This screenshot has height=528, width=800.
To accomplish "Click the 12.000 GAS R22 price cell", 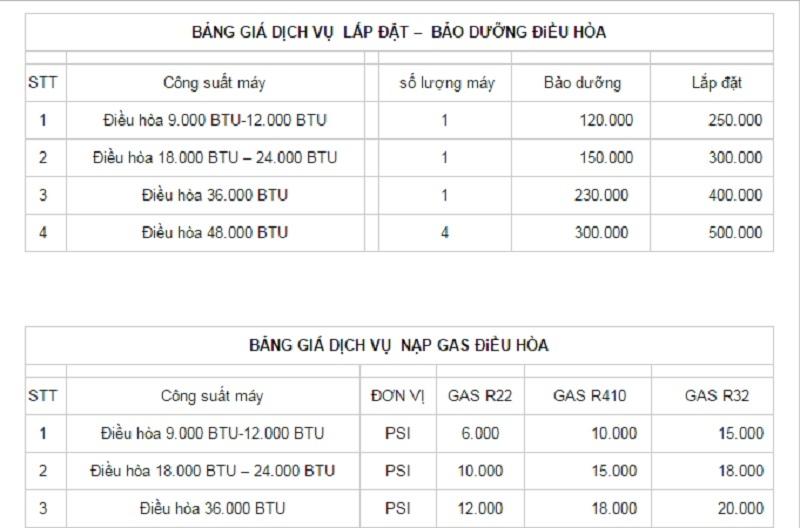I will (x=480, y=507).
